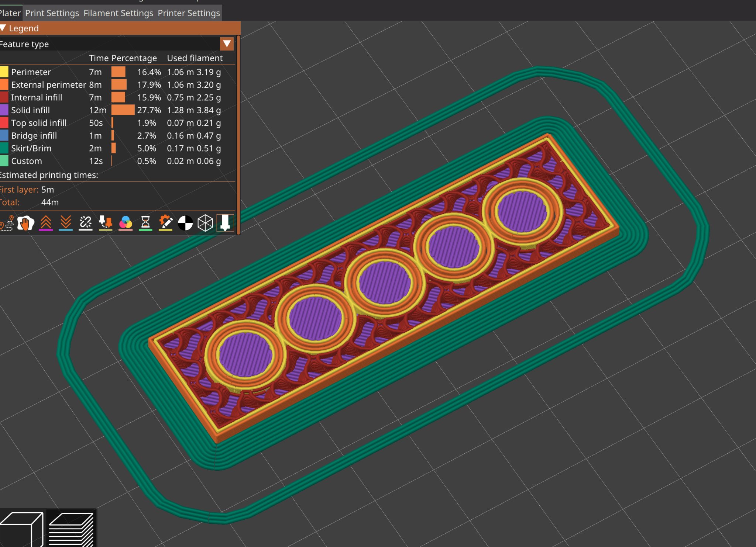Switch to 3D editor cube view
Image resolution: width=756 pixels, height=547 pixels.
22,529
